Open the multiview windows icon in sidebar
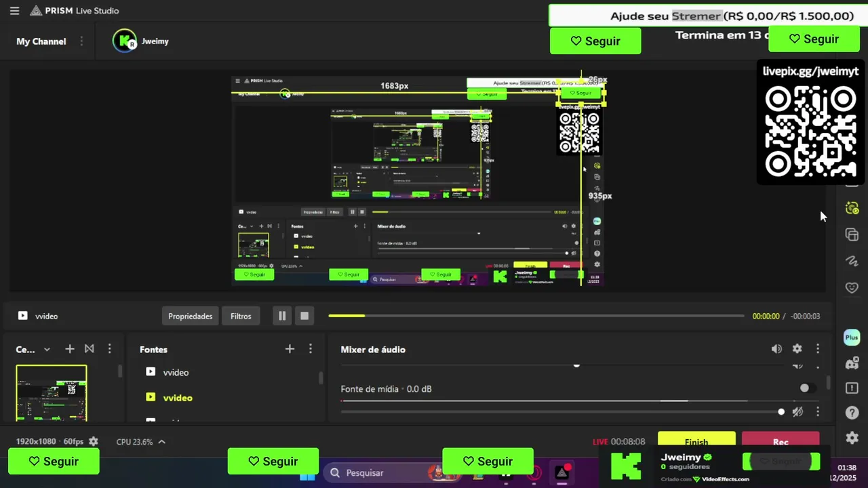 852,235
